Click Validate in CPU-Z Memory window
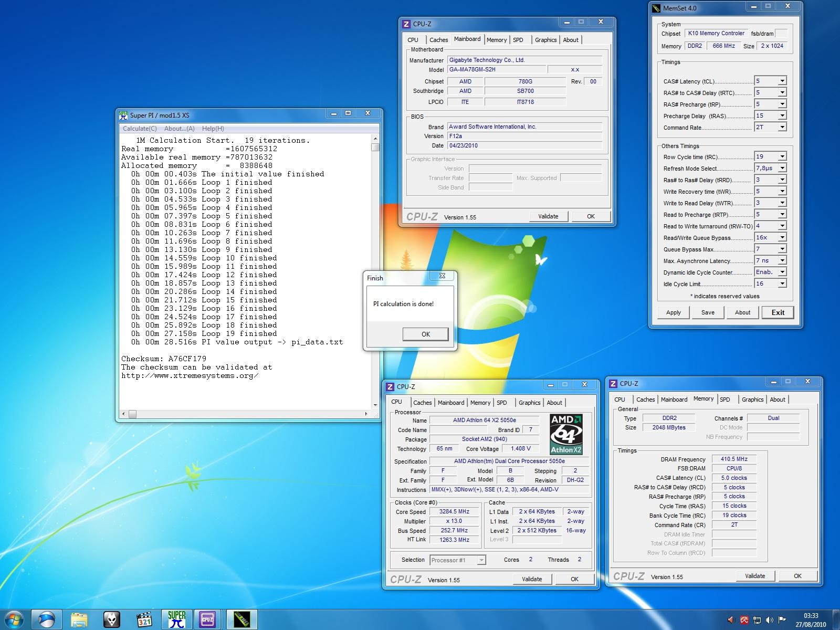The width and height of the screenshot is (840, 630). click(755, 576)
